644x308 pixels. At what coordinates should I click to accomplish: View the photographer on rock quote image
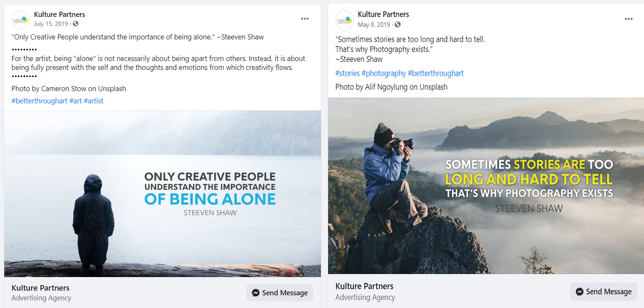pyautogui.click(x=486, y=186)
